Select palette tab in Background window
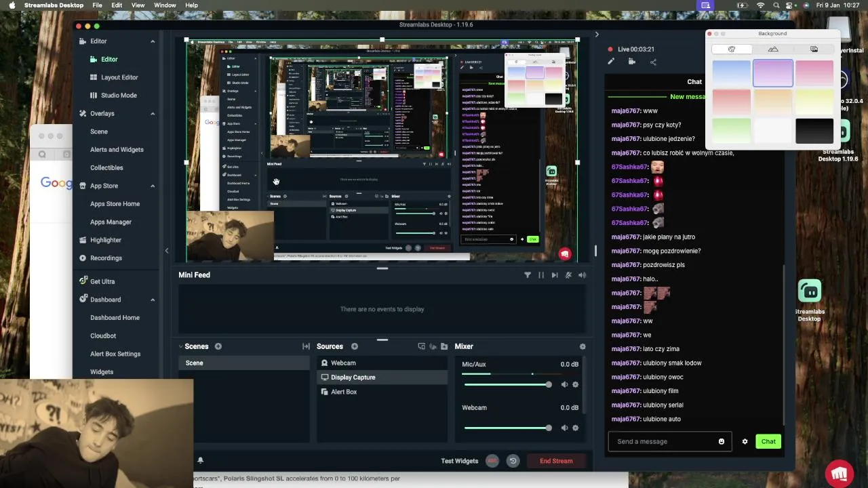868x488 pixels. [x=732, y=49]
